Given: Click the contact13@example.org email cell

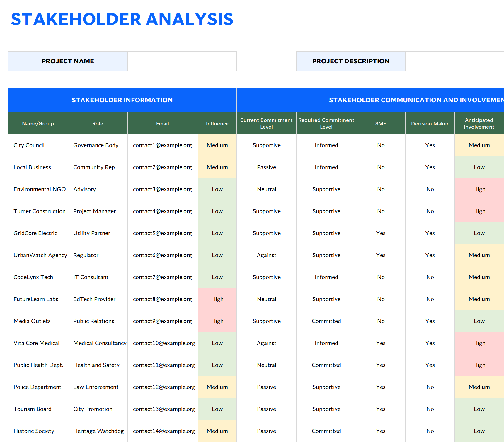Looking at the screenshot, I should (x=163, y=409).
